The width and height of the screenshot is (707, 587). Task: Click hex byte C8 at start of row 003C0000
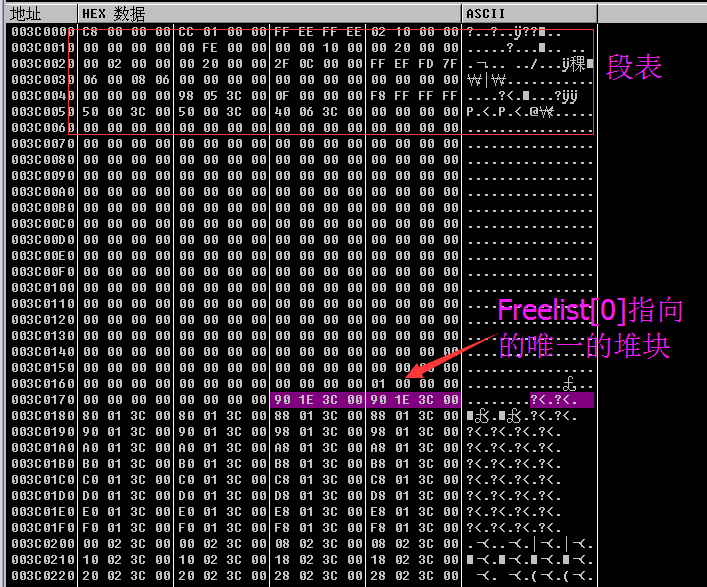(x=90, y=32)
